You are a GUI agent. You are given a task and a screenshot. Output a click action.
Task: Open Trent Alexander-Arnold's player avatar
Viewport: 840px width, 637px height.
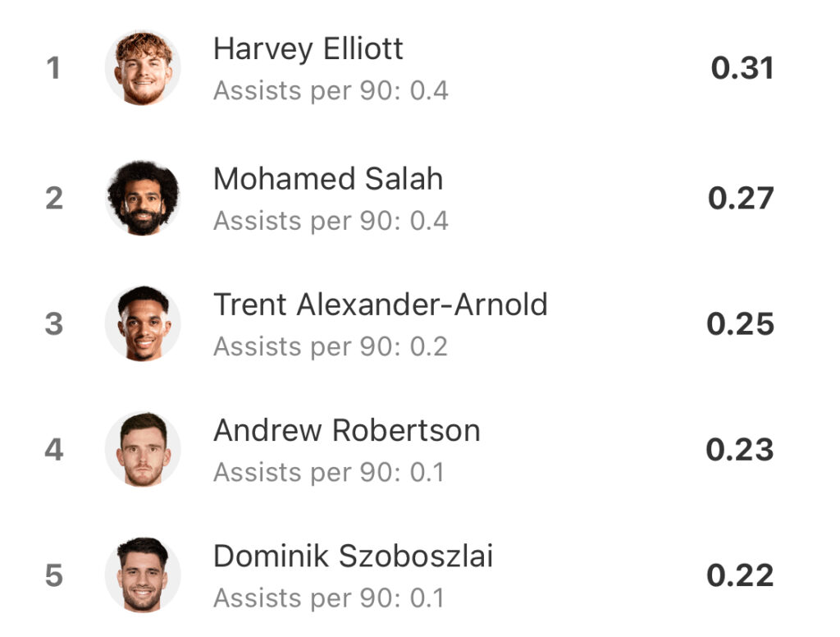click(143, 324)
